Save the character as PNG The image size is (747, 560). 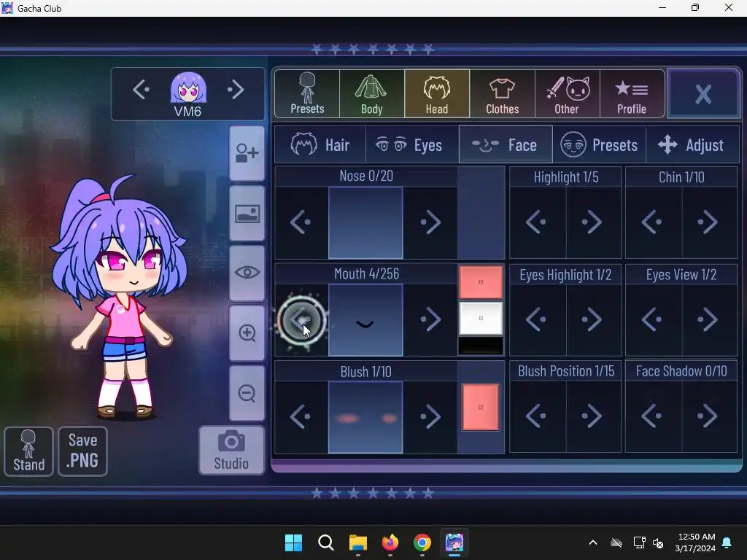coord(82,451)
